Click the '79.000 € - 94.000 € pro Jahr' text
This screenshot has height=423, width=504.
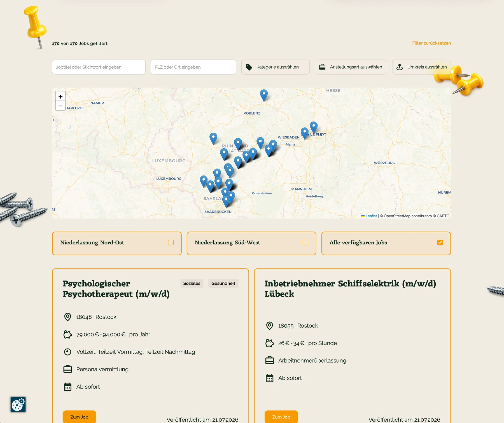(113, 335)
